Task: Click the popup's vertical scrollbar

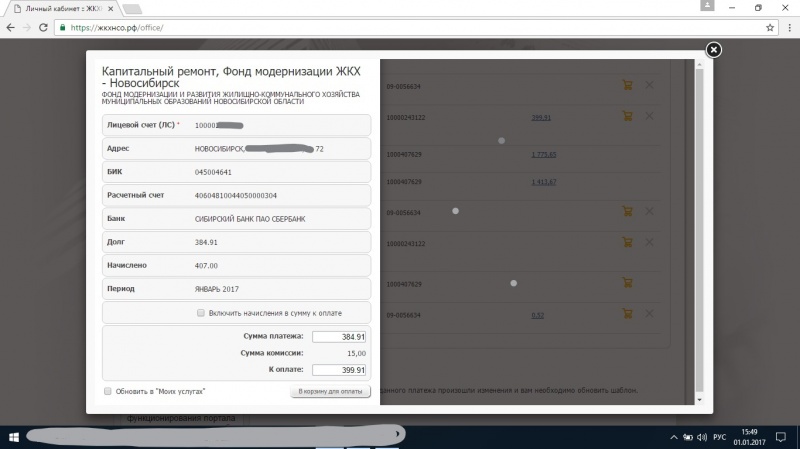Action: [x=700, y=230]
